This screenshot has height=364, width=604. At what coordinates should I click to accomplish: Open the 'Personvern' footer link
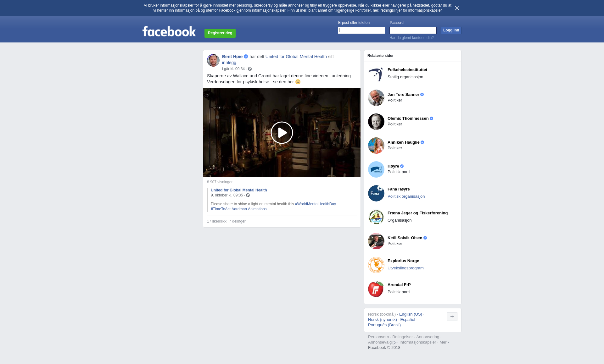click(378, 337)
